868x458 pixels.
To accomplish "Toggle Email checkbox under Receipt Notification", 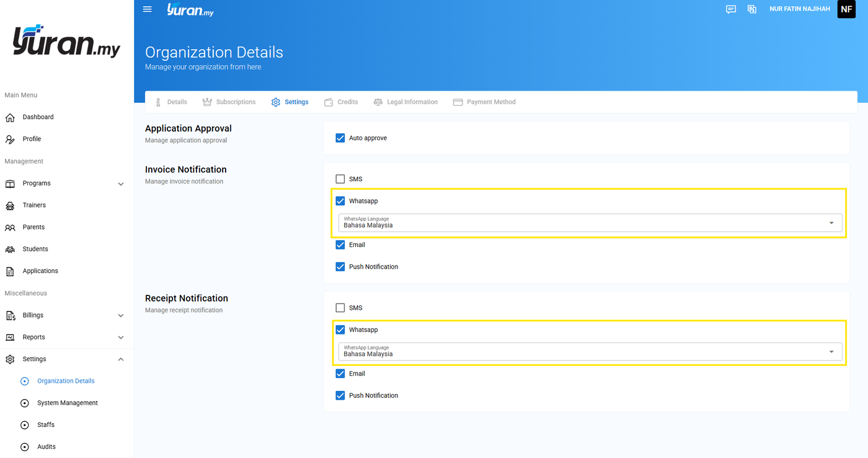I will point(340,374).
